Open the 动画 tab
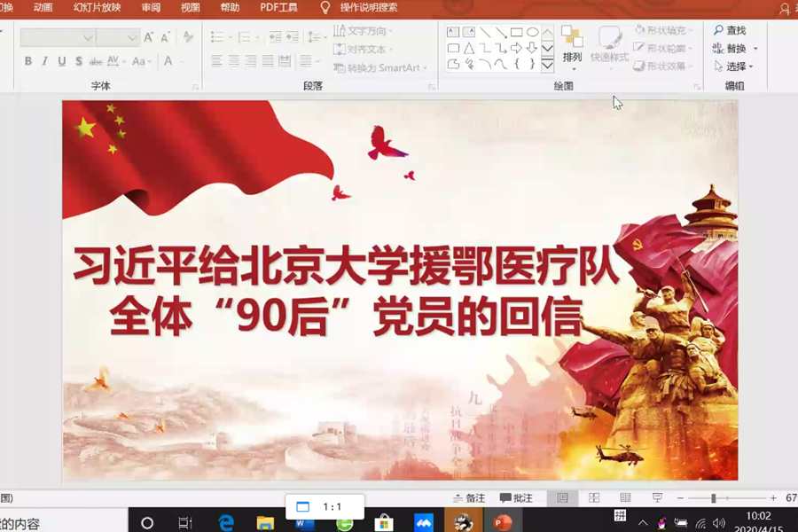This screenshot has height=532, width=798. pyautogui.click(x=43, y=8)
